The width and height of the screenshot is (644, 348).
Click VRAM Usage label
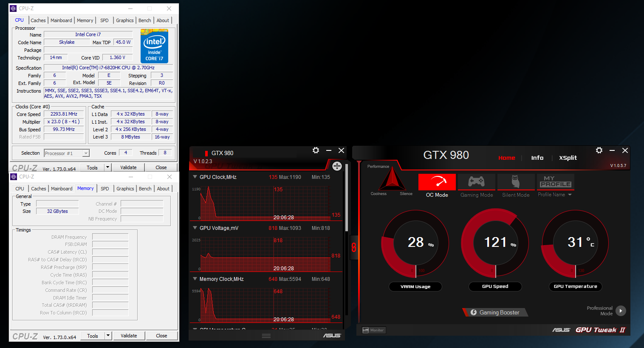(x=415, y=287)
